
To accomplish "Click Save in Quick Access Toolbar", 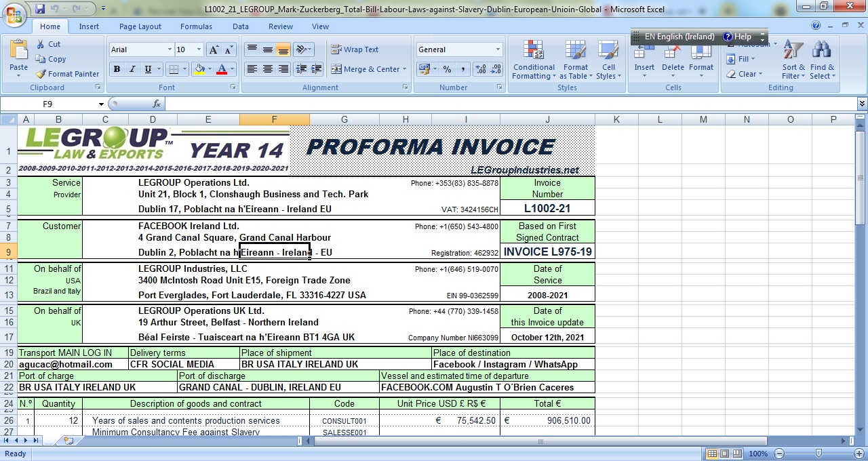I will pos(40,9).
